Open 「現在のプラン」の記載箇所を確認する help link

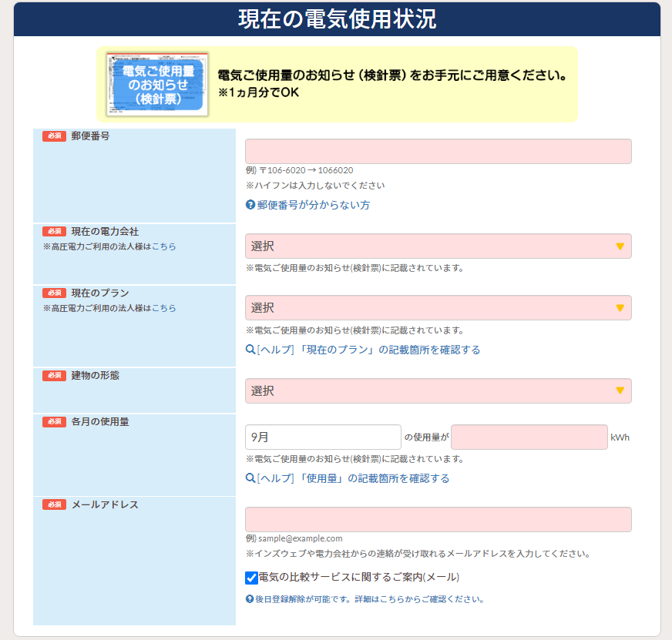point(368,350)
